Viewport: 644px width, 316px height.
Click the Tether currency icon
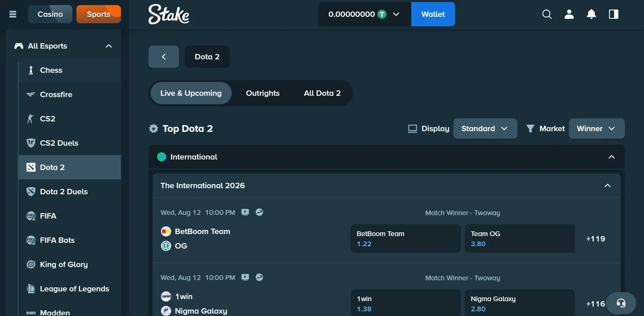[x=382, y=14]
